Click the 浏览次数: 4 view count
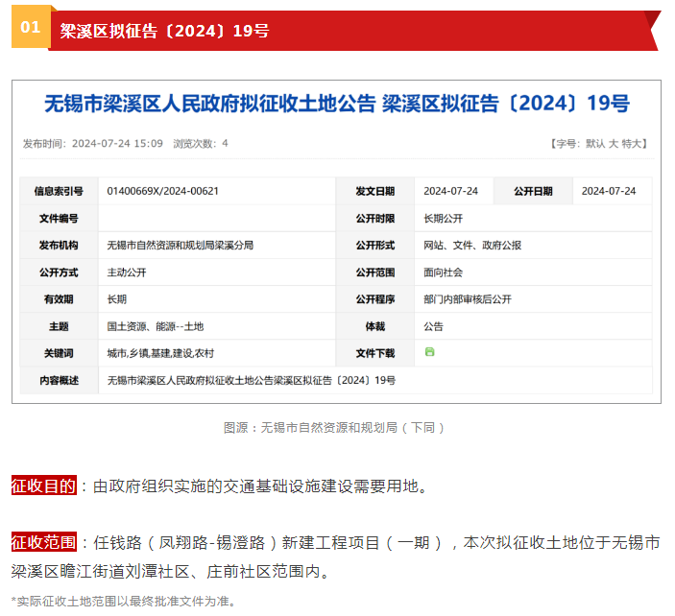The width and height of the screenshot is (675, 616). click(201, 144)
